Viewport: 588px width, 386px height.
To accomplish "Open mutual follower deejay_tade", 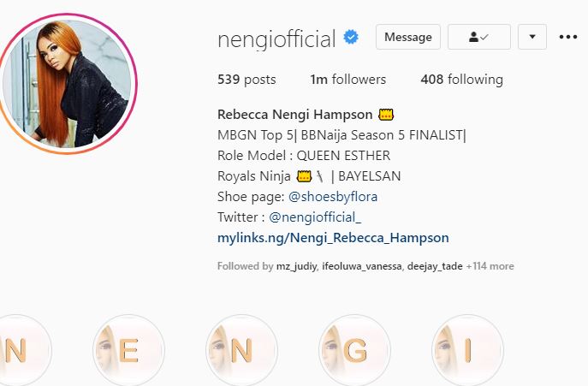I will (435, 266).
